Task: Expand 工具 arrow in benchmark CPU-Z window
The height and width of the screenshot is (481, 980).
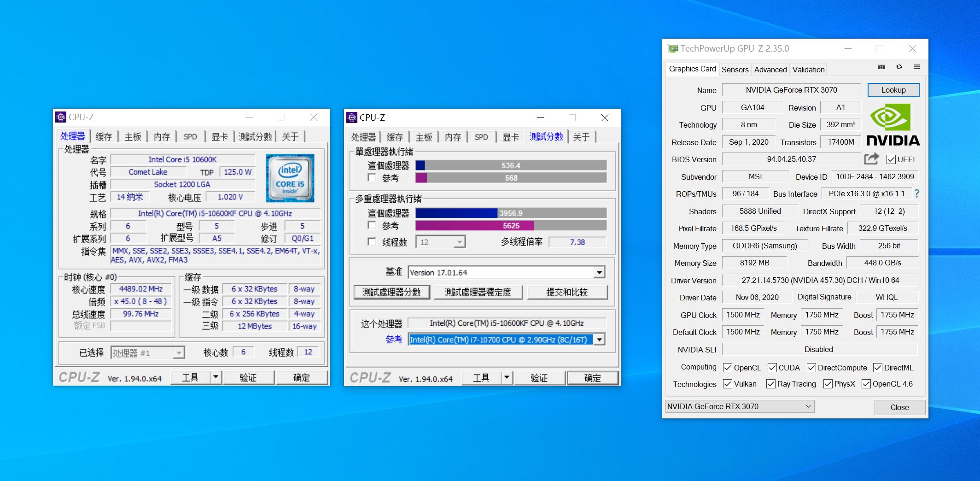Action: click(x=507, y=378)
